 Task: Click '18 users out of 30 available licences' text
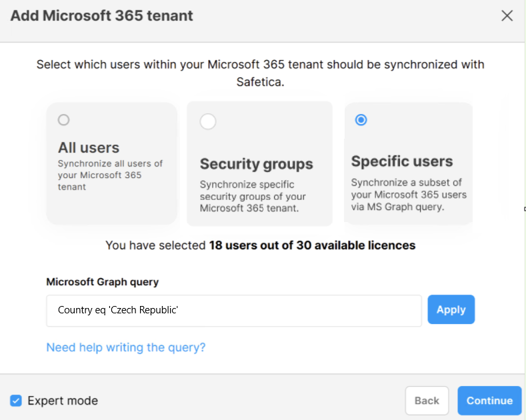[312, 245]
